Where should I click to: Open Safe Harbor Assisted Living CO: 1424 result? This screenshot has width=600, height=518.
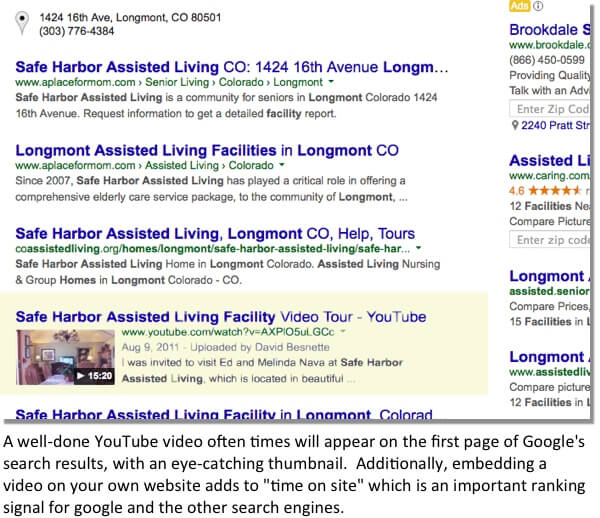232,67
